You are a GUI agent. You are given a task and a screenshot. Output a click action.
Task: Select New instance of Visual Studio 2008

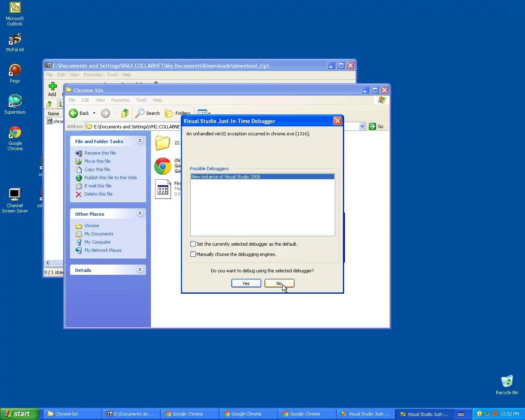tap(262, 177)
